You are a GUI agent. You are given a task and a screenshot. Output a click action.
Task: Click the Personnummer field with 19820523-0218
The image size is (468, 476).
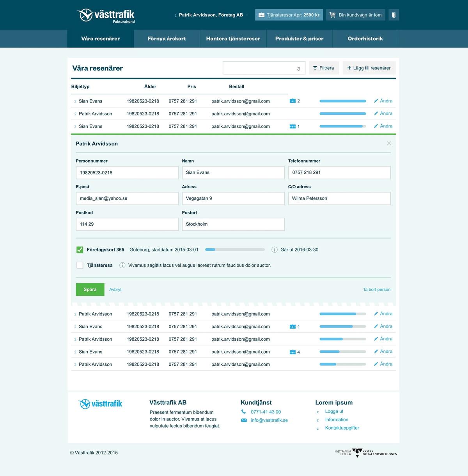(x=127, y=173)
